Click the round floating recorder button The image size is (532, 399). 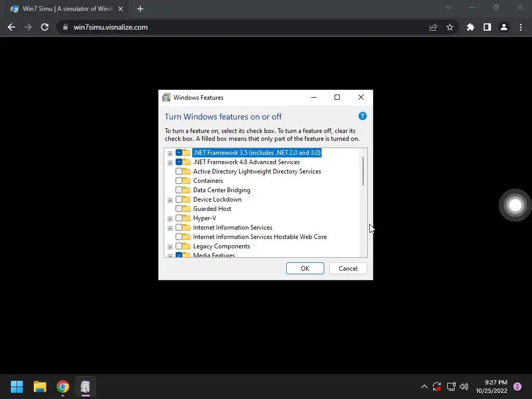point(515,205)
